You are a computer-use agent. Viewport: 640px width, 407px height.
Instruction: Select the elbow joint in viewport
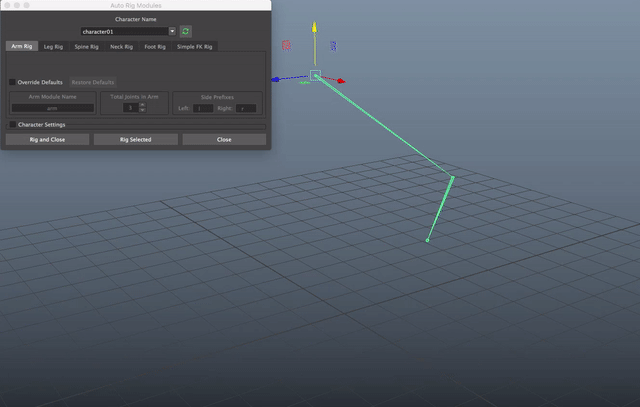click(x=452, y=177)
